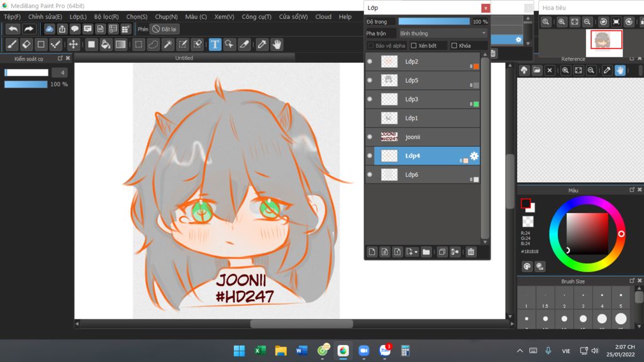Select the Fill rectangle tool
The image size is (644, 362).
pyautogui.click(x=91, y=45)
